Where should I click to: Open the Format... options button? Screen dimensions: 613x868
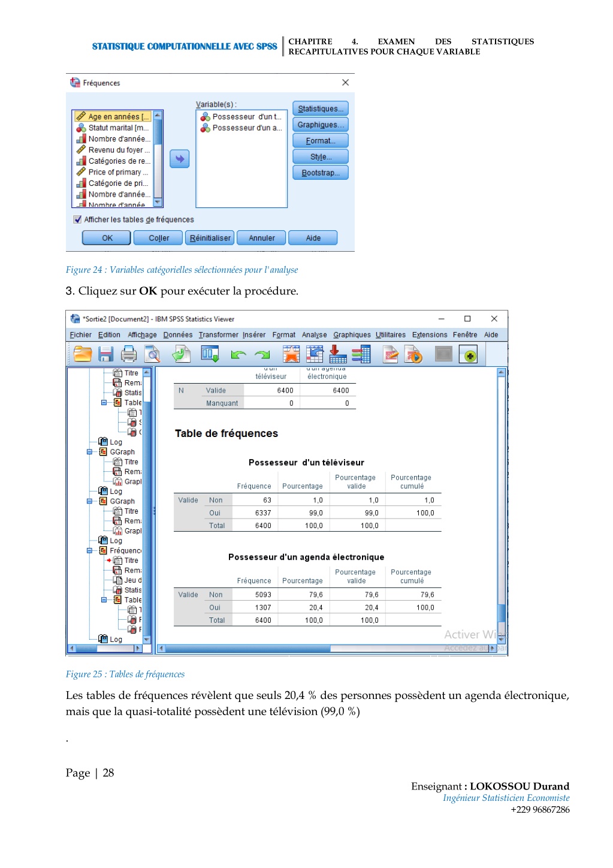321,141
